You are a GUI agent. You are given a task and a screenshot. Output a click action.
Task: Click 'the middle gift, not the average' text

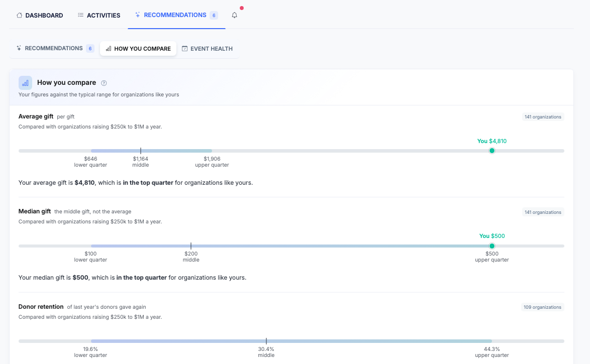pos(92,212)
